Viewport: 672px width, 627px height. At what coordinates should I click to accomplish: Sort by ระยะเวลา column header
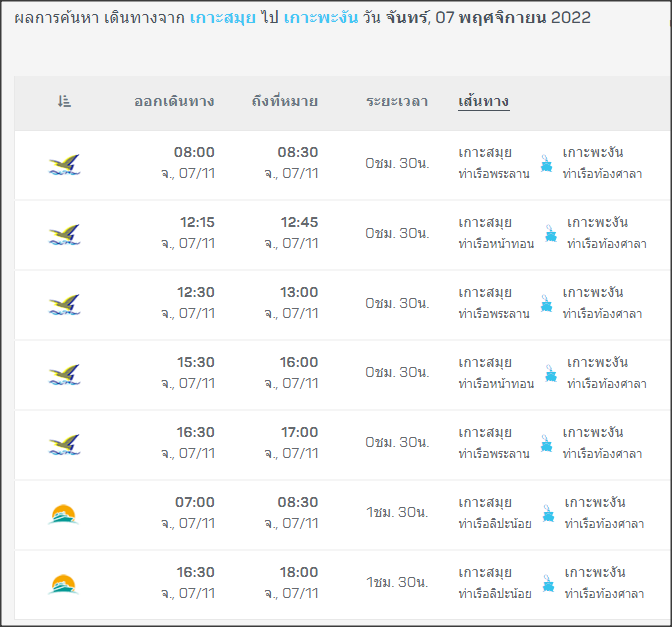point(397,102)
